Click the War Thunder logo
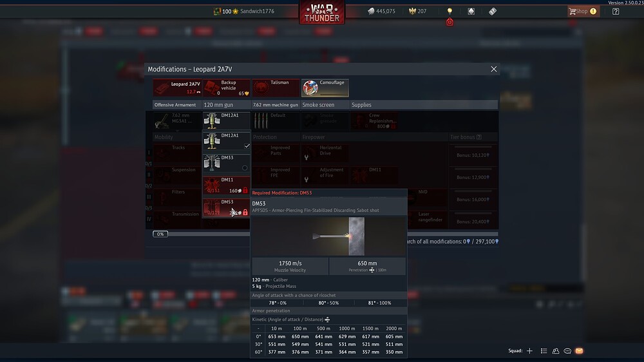The image size is (644, 362). click(322, 12)
